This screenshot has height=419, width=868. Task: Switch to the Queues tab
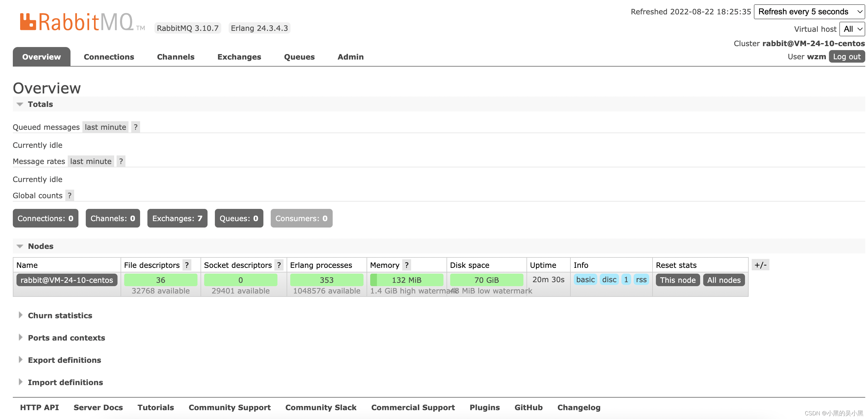(x=299, y=56)
